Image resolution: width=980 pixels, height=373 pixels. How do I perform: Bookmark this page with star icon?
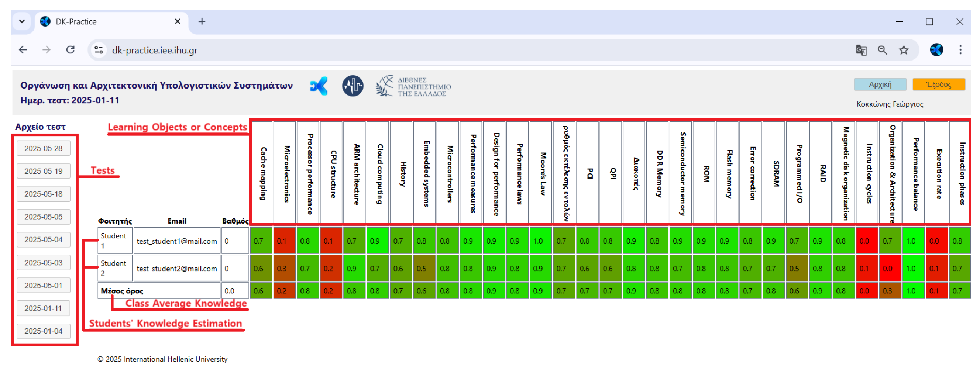904,50
